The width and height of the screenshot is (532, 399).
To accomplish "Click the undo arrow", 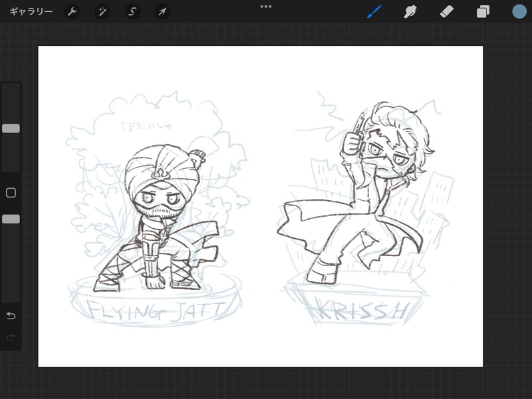I will click(11, 316).
